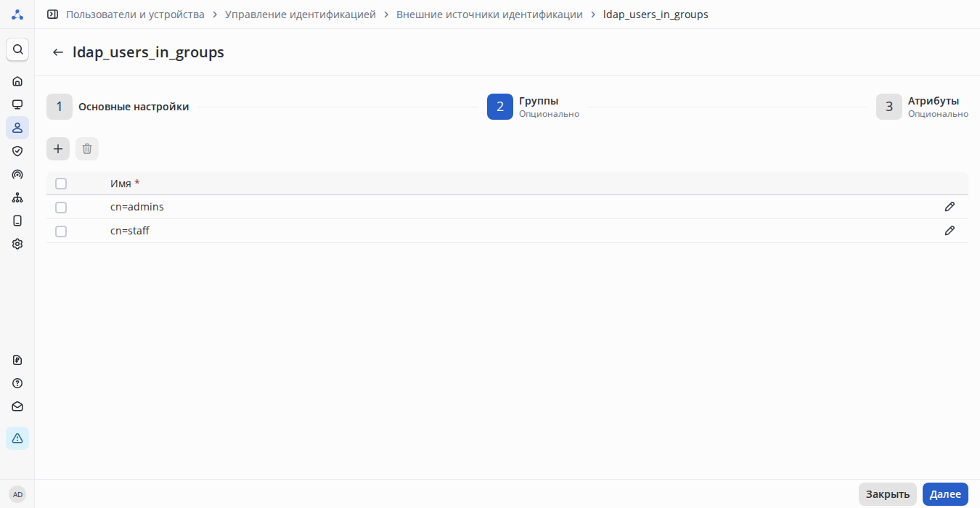Image resolution: width=980 pixels, height=508 pixels.
Task: Click the Закрыть button
Action: (x=888, y=494)
